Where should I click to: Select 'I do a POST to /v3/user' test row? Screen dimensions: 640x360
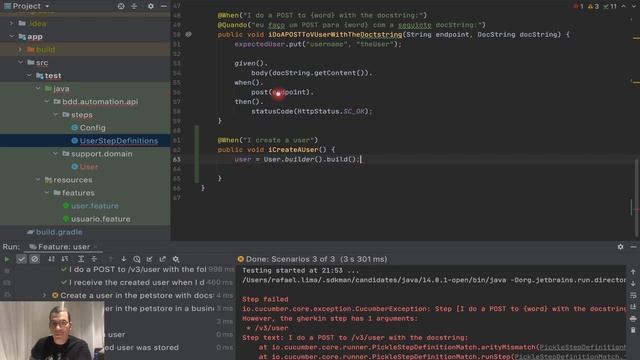(138, 270)
